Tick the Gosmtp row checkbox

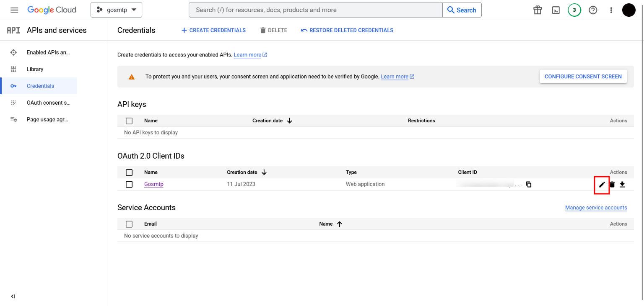[x=129, y=185]
